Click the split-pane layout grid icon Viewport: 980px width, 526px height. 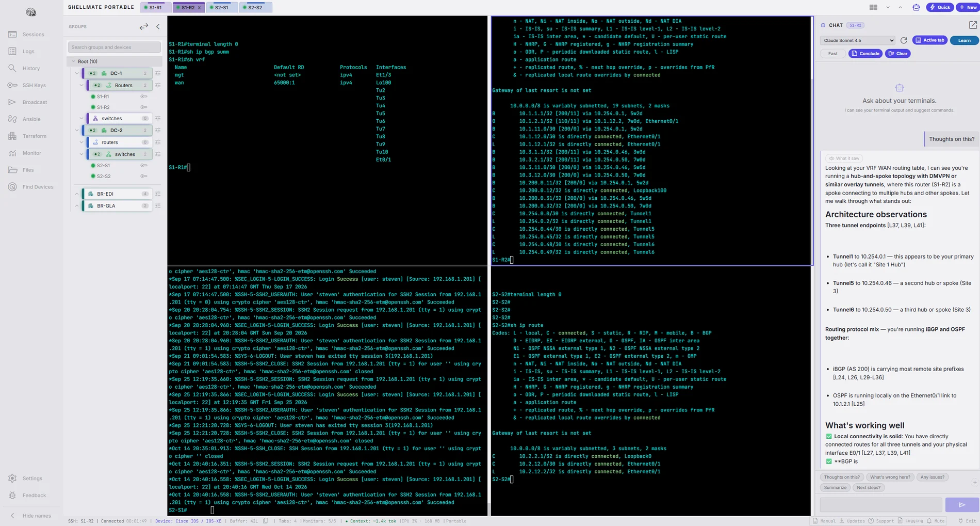pos(873,7)
